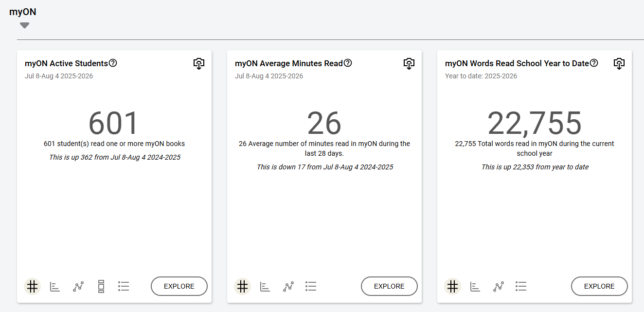Switch Active Students card to bar chart
The height and width of the screenshot is (312, 644).
coord(55,286)
